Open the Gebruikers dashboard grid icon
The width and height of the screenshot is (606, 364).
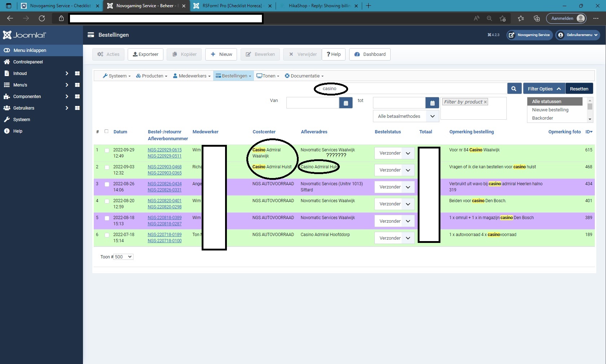tap(77, 108)
